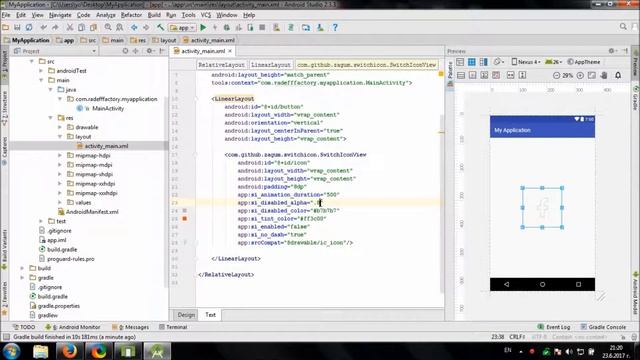Open the Navigate menu
The height and width of the screenshot is (360, 640).
click(x=60, y=15)
